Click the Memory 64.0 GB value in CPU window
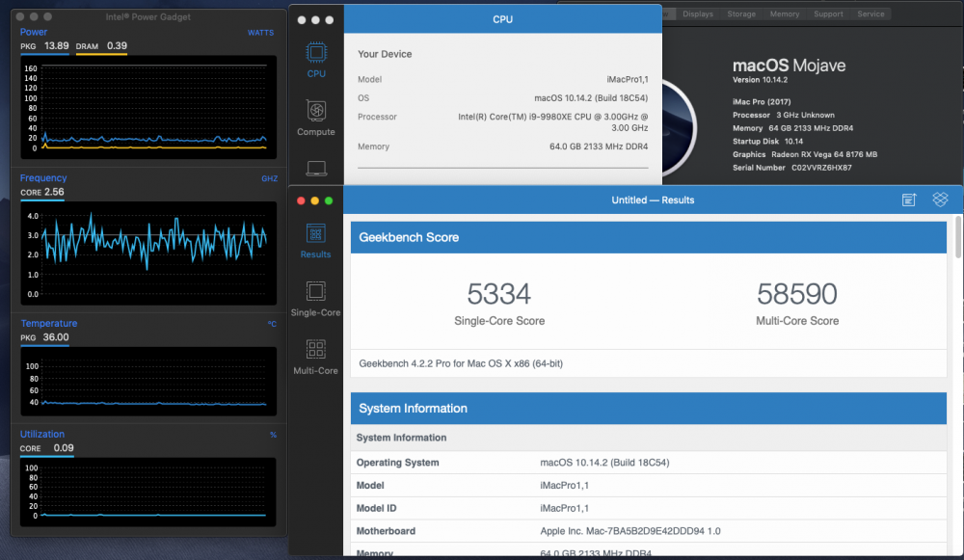This screenshot has height=560, width=964. click(599, 147)
